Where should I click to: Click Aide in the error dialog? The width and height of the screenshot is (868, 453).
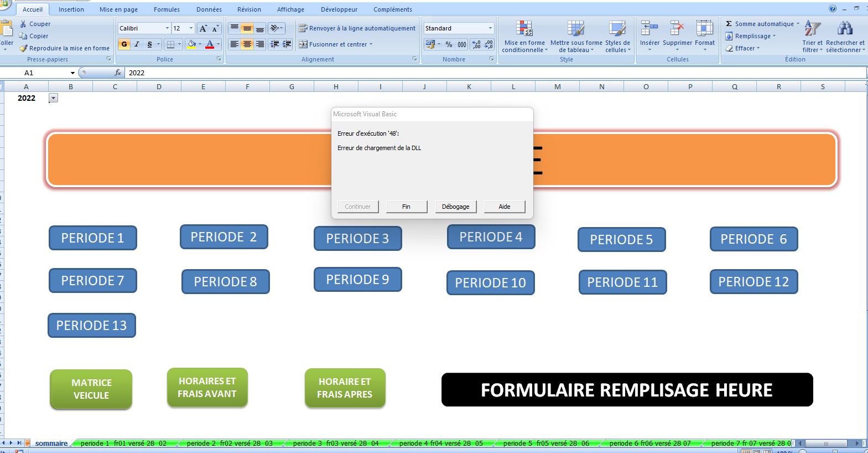[505, 207]
